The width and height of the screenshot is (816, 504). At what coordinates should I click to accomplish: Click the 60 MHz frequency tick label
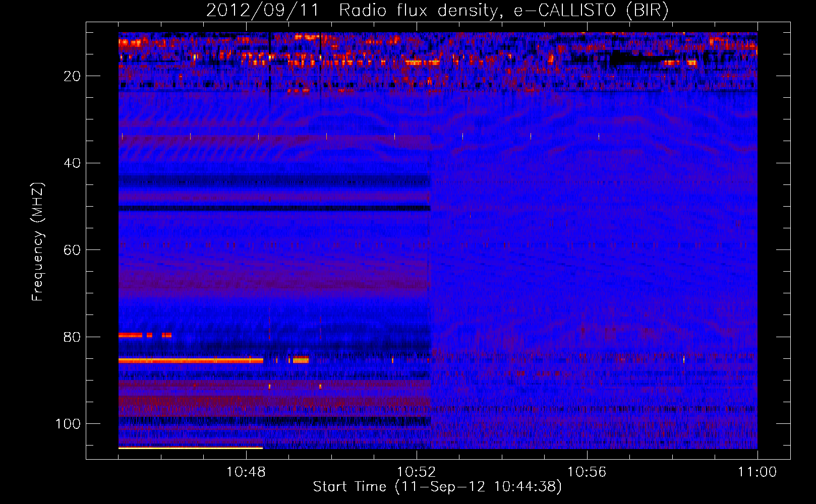pyautogui.click(x=73, y=250)
